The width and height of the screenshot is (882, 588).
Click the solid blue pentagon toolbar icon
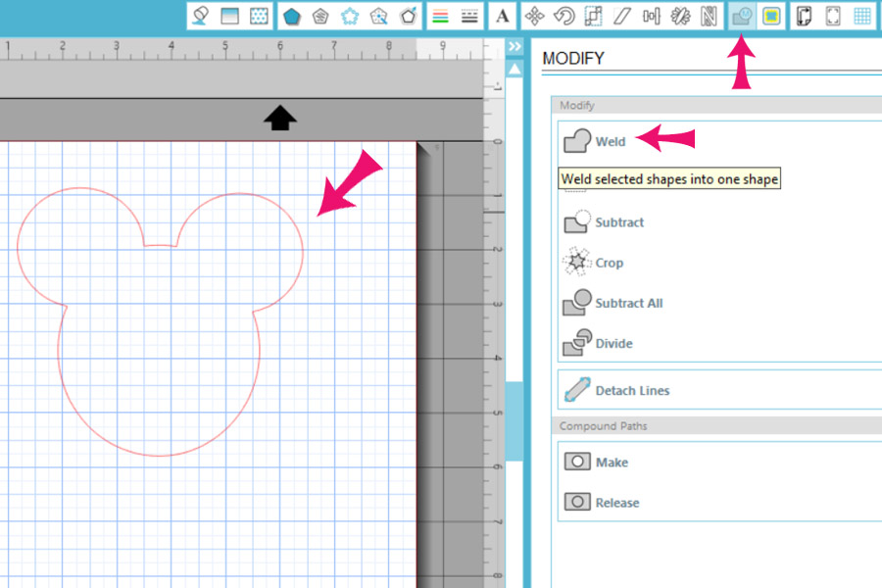tap(291, 16)
